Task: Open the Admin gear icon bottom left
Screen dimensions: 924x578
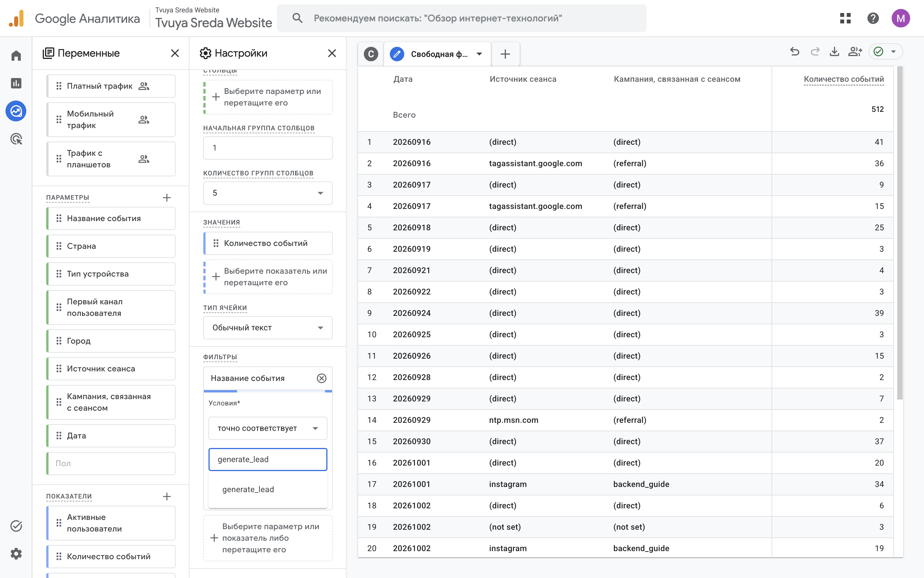Action: [x=16, y=553]
